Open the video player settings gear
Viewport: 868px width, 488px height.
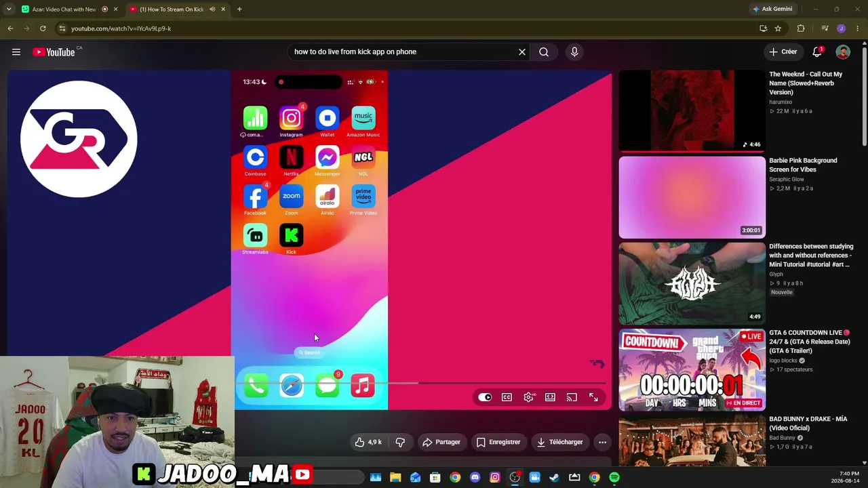(x=528, y=397)
